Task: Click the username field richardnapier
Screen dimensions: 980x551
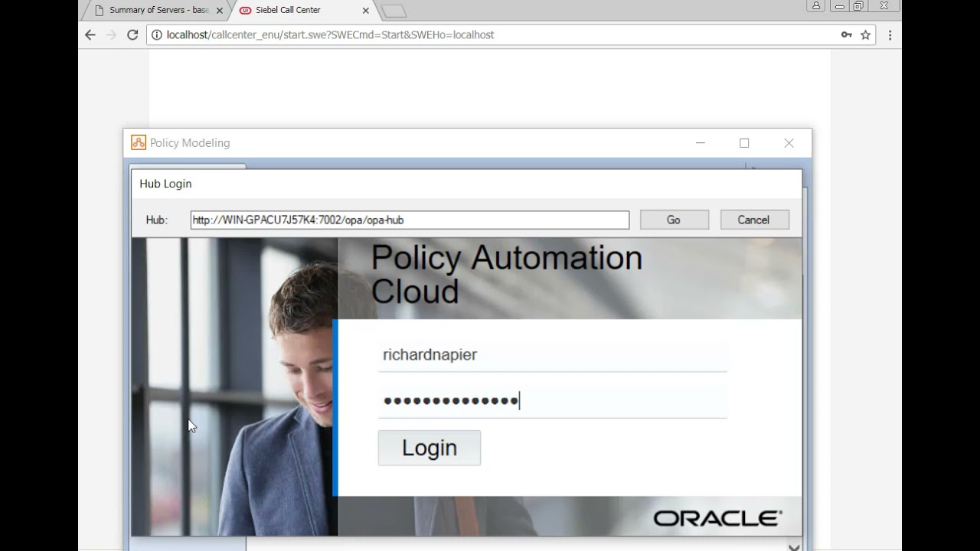Action: (x=552, y=355)
